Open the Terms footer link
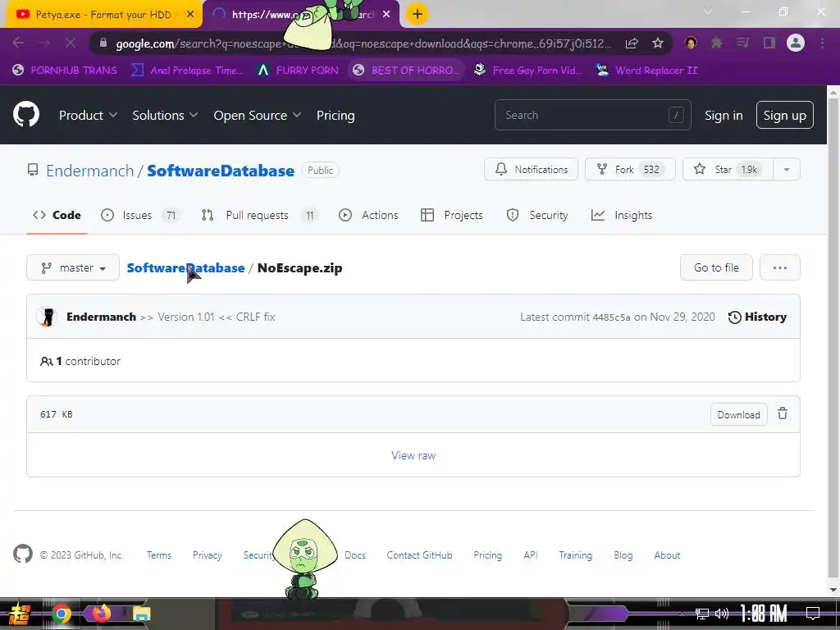The image size is (840, 630). 159,555
